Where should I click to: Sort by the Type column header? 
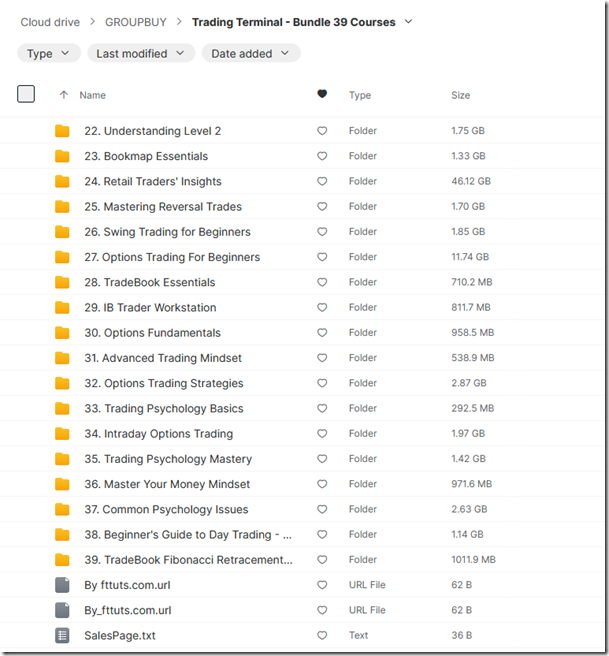(360, 95)
